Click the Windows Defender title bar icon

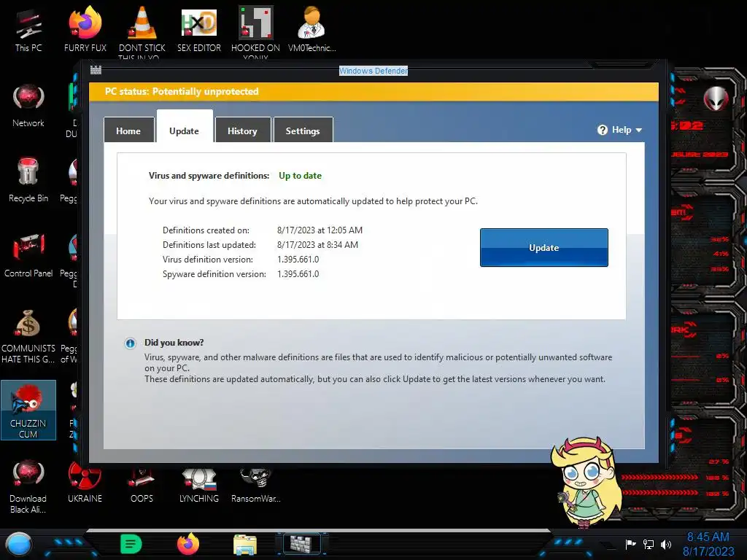point(96,70)
